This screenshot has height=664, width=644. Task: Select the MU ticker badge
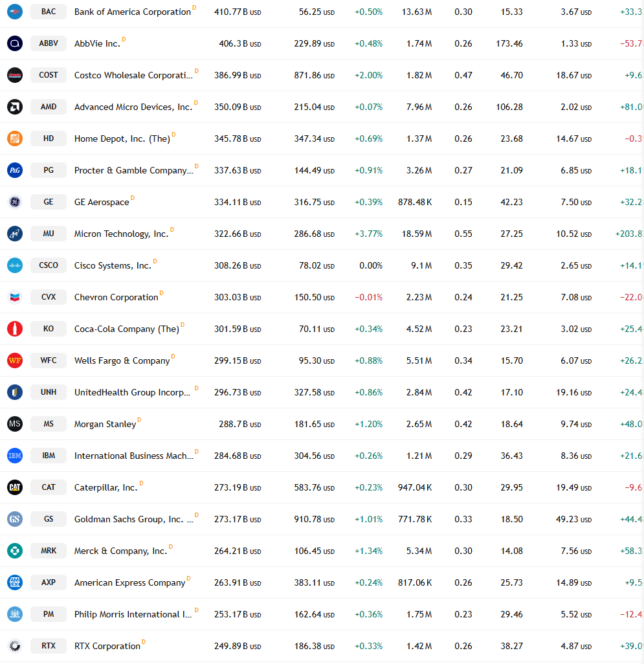click(49, 234)
